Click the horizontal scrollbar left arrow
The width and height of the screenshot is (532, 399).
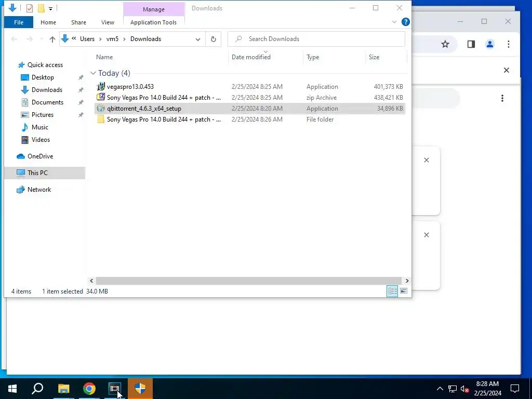[91, 281]
